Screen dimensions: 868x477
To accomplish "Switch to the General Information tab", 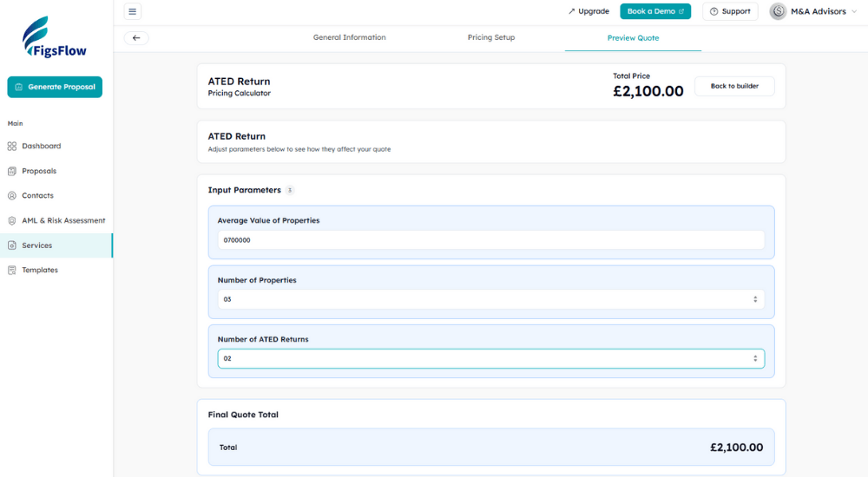I will 349,37.
